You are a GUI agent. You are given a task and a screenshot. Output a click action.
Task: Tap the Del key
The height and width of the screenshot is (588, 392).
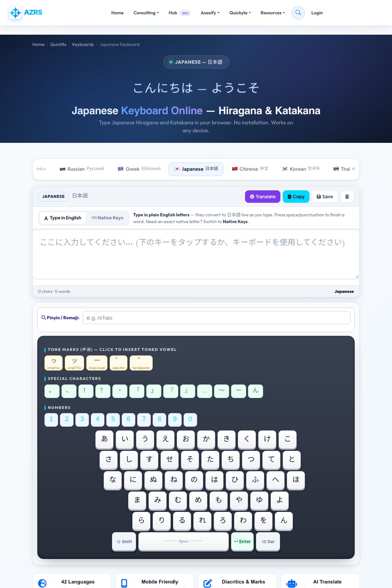pos(268,542)
